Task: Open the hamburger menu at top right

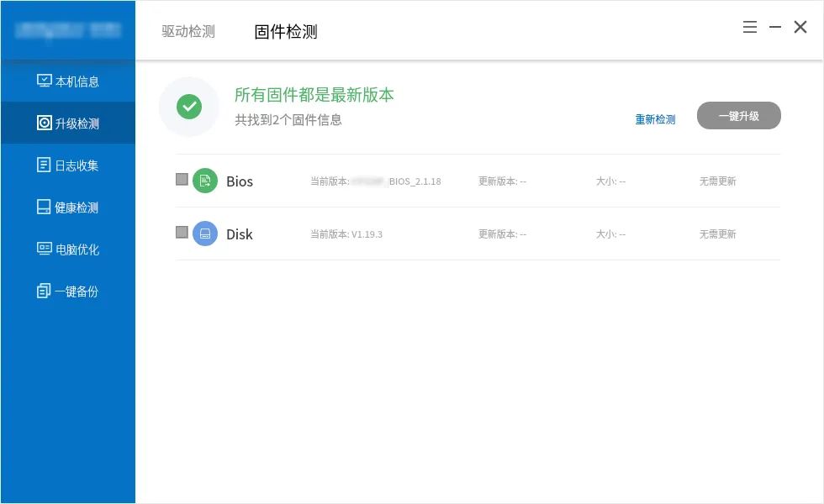Action: pos(749,26)
